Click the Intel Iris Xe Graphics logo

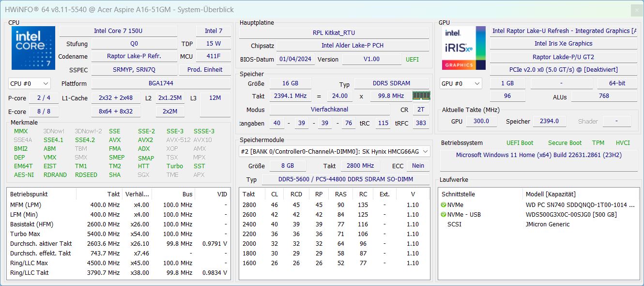point(463,48)
